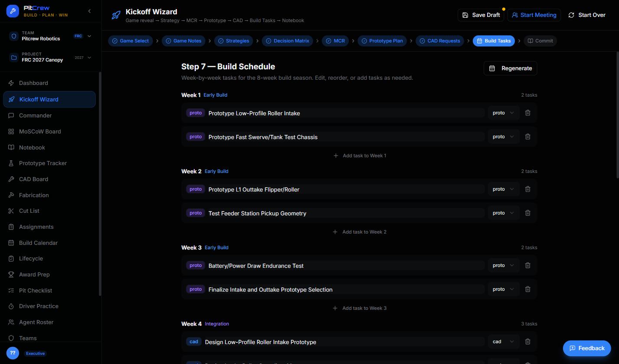Viewport: 619px width, 364px height.
Task: Regenerate the build schedule
Action: click(510, 68)
